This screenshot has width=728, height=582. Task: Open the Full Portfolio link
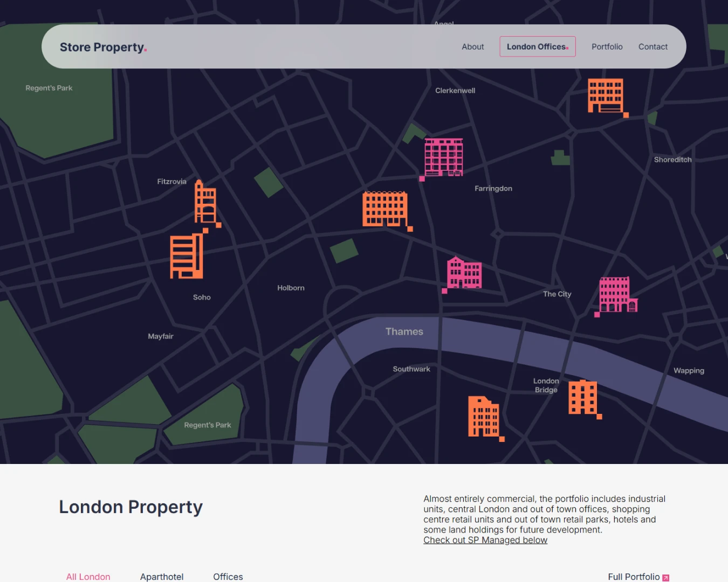point(633,577)
